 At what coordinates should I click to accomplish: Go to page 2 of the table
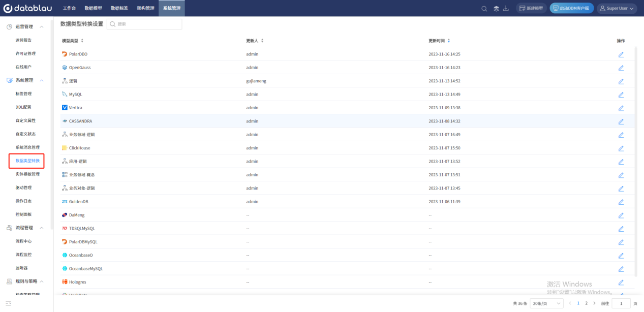pyautogui.click(x=586, y=303)
